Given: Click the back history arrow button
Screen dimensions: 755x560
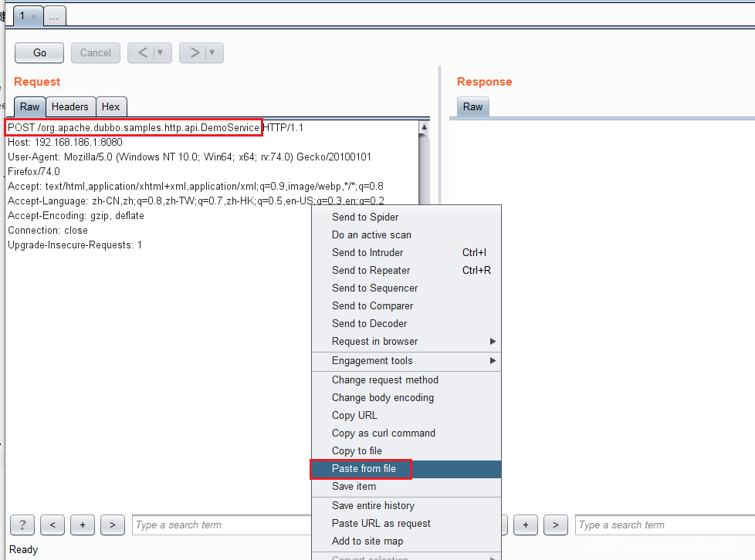Looking at the screenshot, I should [142, 52].
